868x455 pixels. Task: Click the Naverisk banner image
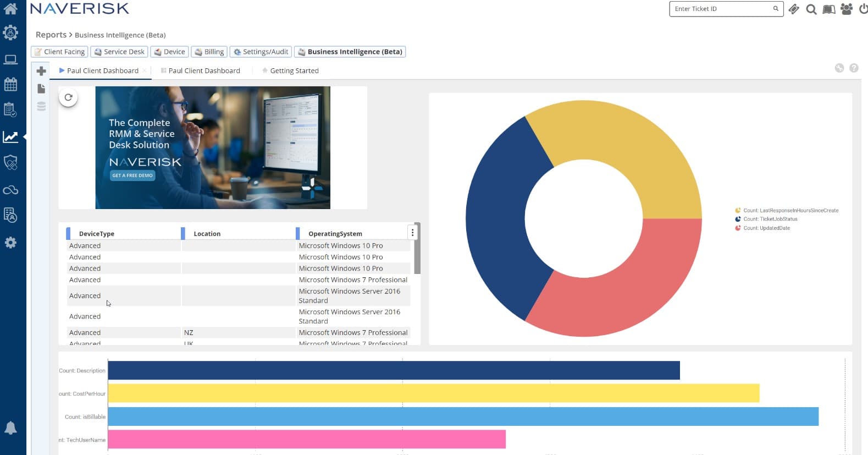point(213,147)
